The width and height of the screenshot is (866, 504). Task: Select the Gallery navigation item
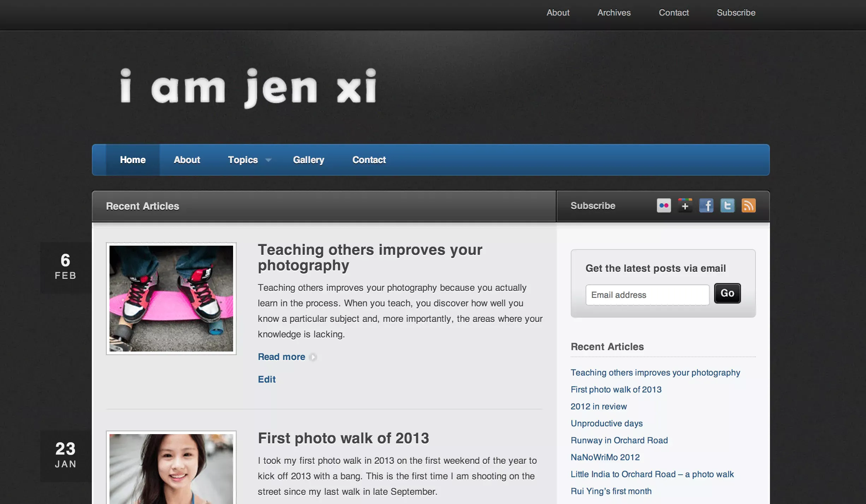(308, 160)
